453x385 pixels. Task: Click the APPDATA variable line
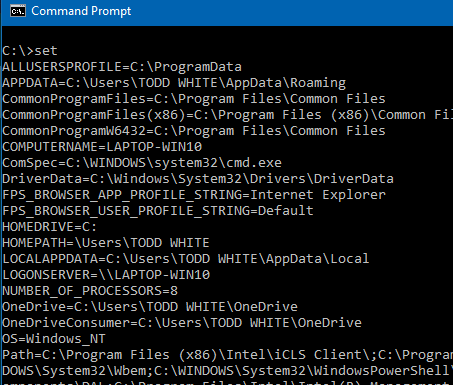174,83
